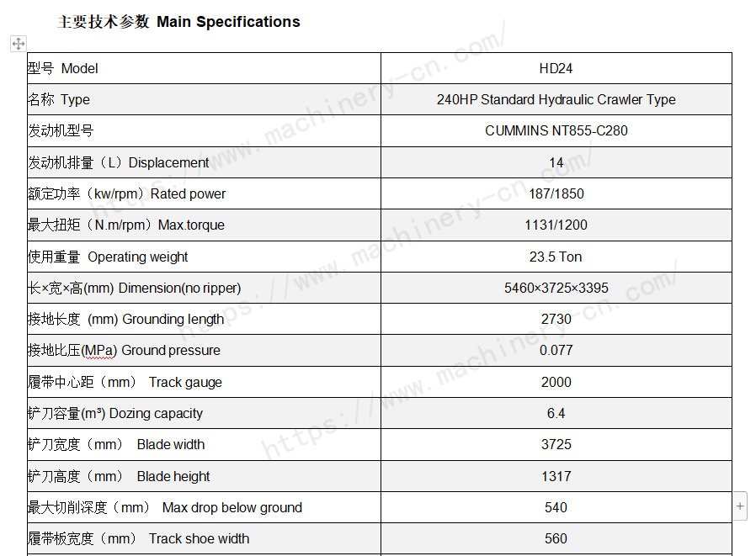This screenshot has width=756, height=556.
Task: Click the Grounding length label cell
Action: [204, 319]
